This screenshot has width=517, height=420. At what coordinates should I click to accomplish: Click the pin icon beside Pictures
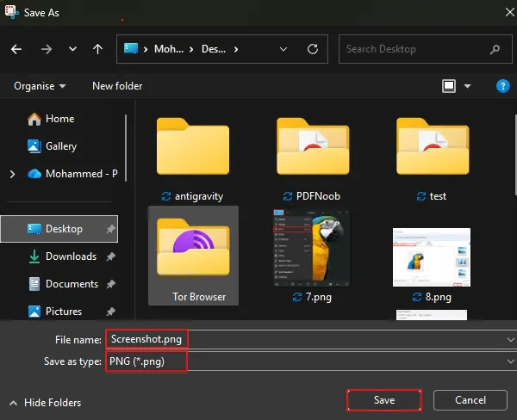coord(111,312)
